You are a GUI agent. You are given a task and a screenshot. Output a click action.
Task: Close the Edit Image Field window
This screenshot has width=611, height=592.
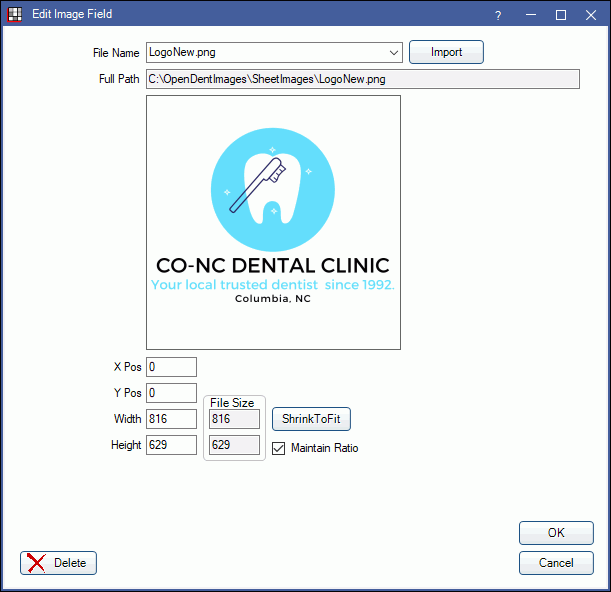click(x=591, y=15)
